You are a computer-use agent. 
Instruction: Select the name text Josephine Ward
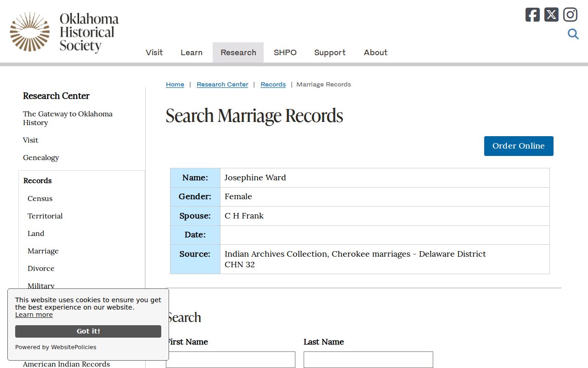[x=255, y=178]
